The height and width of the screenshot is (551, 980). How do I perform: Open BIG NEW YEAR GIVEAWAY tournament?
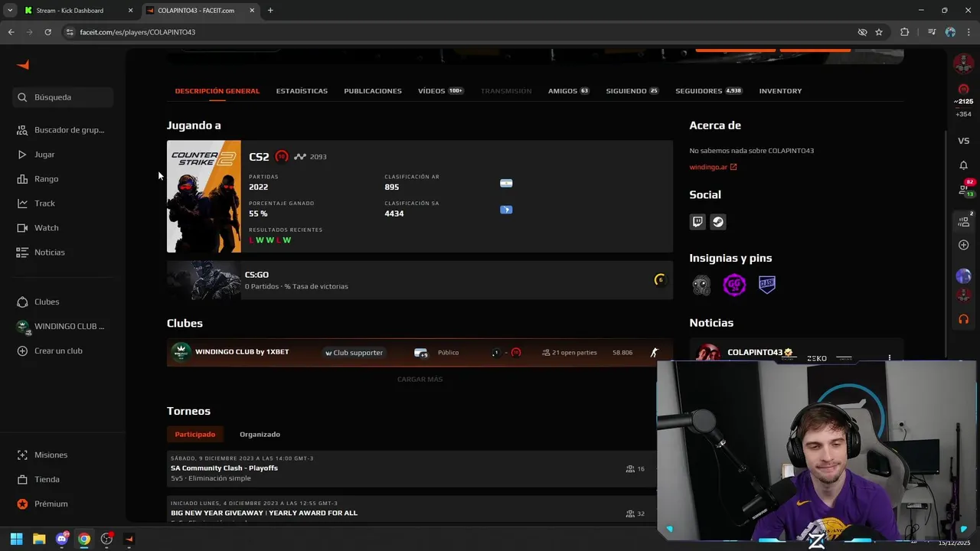click(411, 510)
